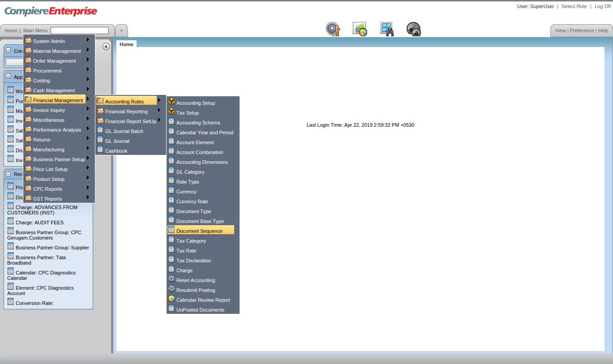
Task: Open Tax Setup workflow icon
Action: pyautogui.click(x=171, y=112)
